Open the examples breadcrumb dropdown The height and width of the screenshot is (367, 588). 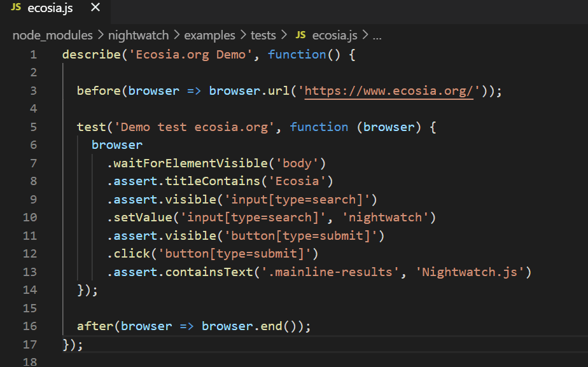click(x=209, y=35)
